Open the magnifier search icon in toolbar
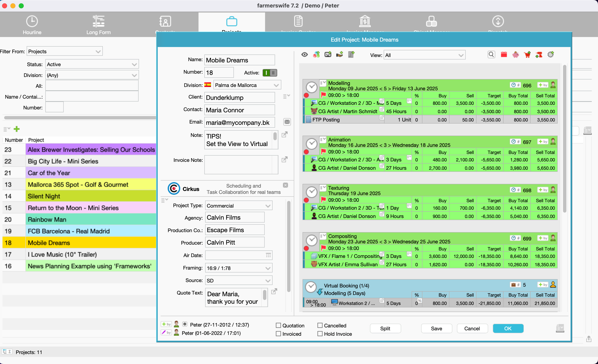 pyautogui.click(x=491, y=55)
